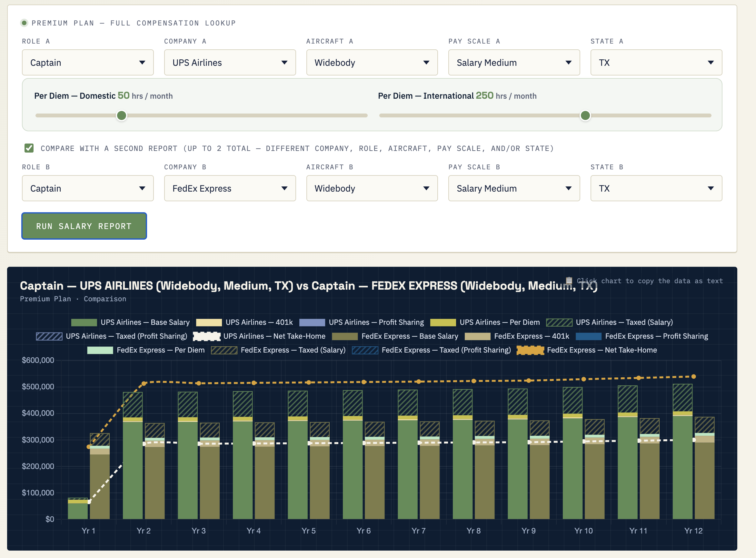Open the Role A dropdown
This screenshot has height=558, width=756.
click(88, 63)
